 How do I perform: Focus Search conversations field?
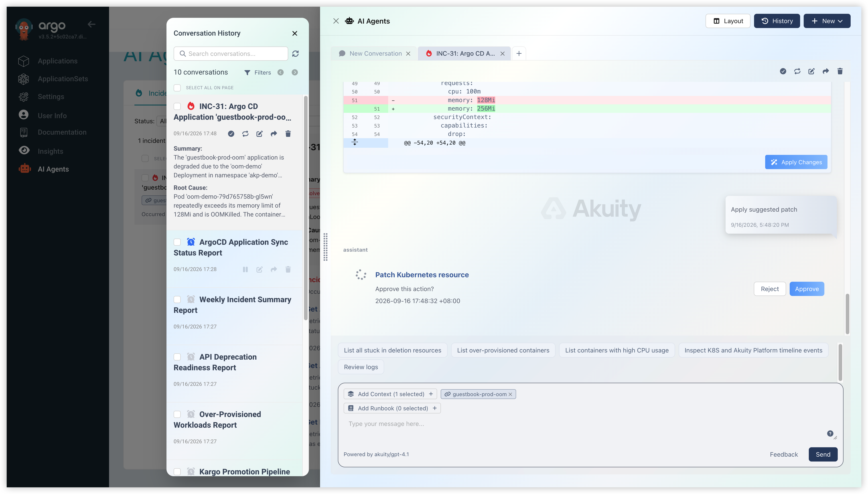point(231,54)
